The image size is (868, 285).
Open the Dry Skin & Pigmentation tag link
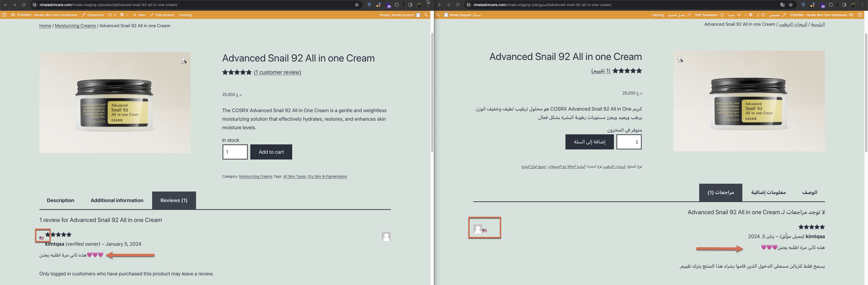[x=327, y=176]
